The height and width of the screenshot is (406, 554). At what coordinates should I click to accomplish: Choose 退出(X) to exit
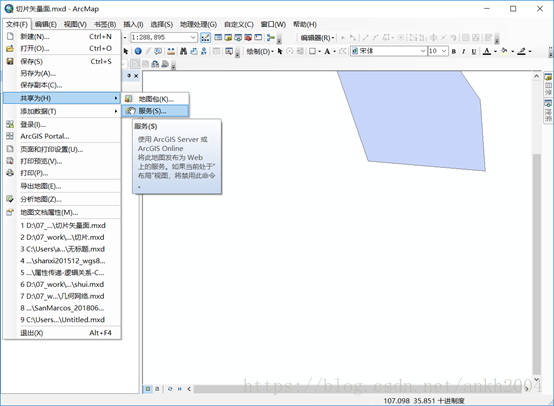[x=61, y=333]
